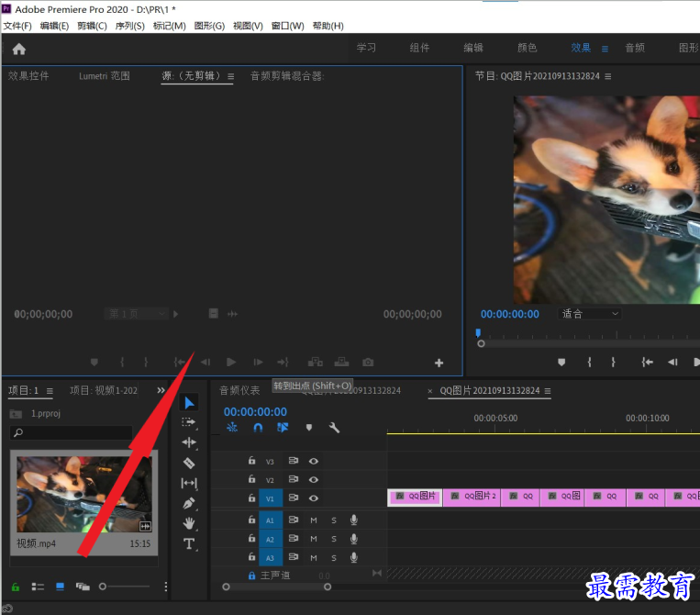Viewport: 700px width, 615px height.
Task: Switch to 颜色 workspace
Action: (527, 48)
